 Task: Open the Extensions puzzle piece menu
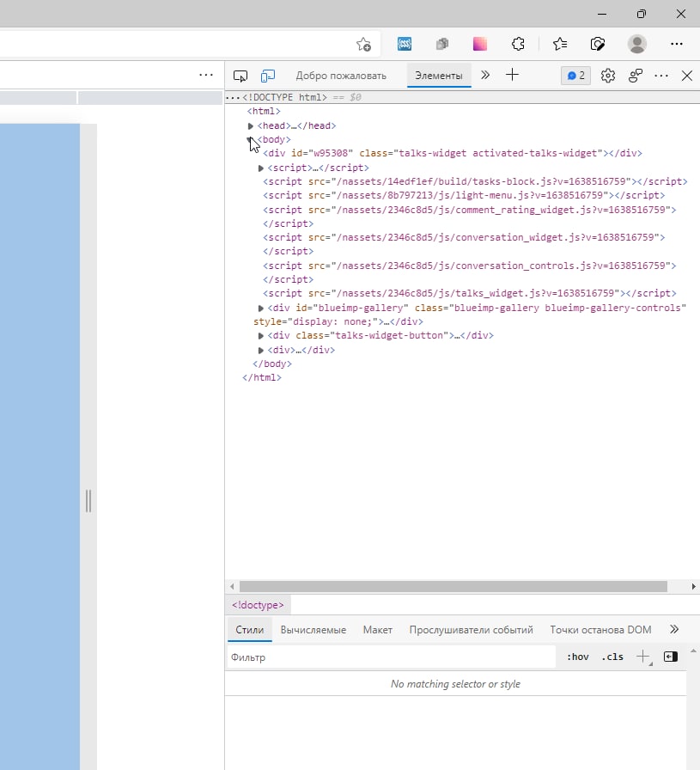tap(519, 44)
